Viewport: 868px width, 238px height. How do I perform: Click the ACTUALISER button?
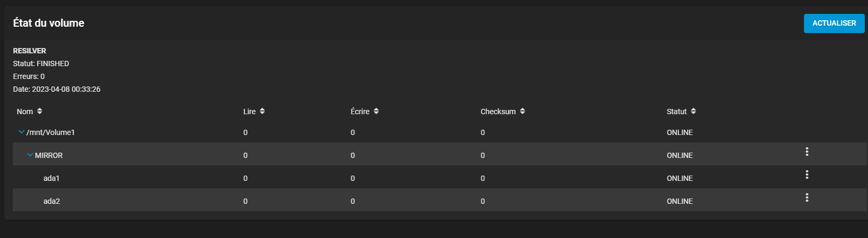point(834,23)
